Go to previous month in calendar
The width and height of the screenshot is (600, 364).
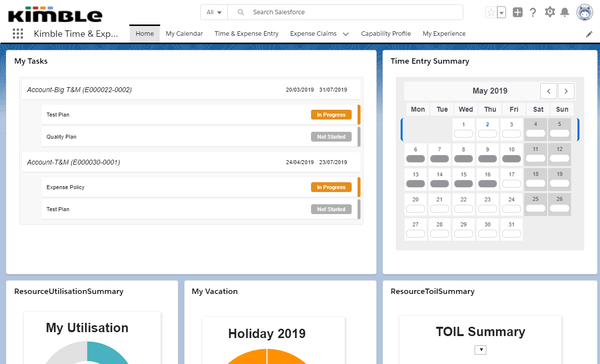pos(549,91)
